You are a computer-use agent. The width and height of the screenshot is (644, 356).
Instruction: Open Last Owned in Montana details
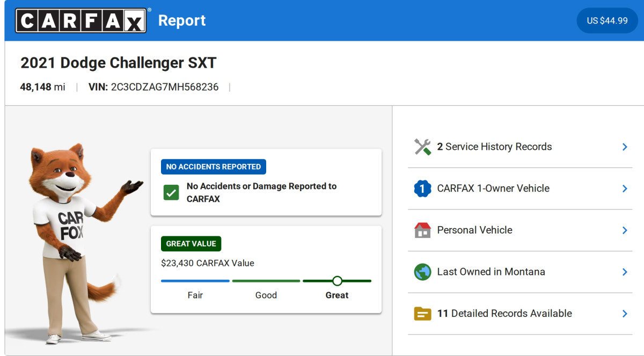click(x=520, y=272)
